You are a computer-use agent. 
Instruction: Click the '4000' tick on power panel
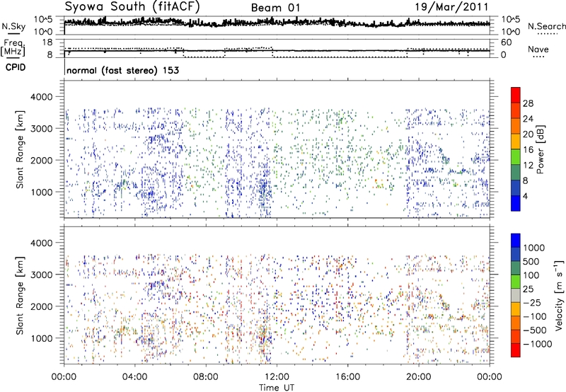42,97
